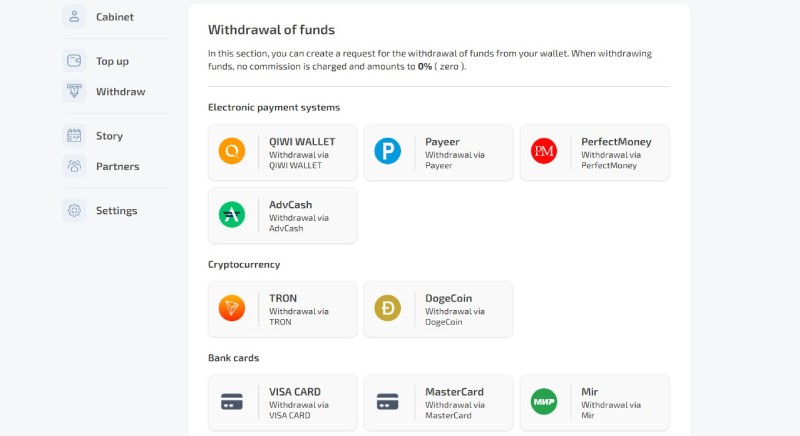Click the Withdraw sidebar icon
This screenshot has height=436, width=800.
click(74, 92)
